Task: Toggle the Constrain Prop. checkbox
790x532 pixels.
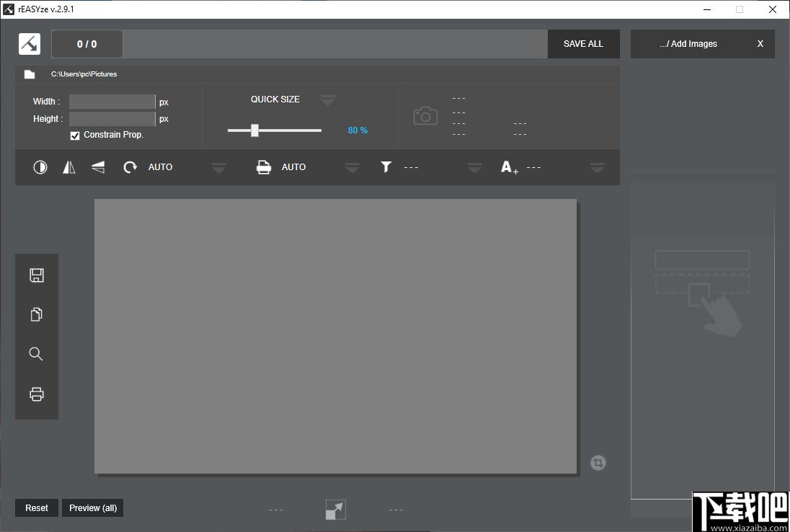Action: click(x=75, y=136)
